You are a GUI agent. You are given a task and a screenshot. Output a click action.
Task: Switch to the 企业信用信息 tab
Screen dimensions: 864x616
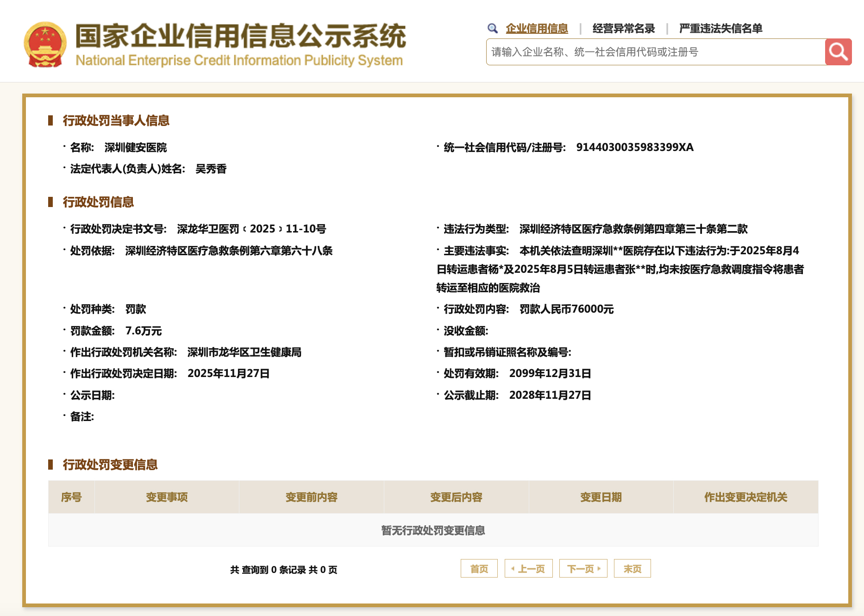[537, 28]
